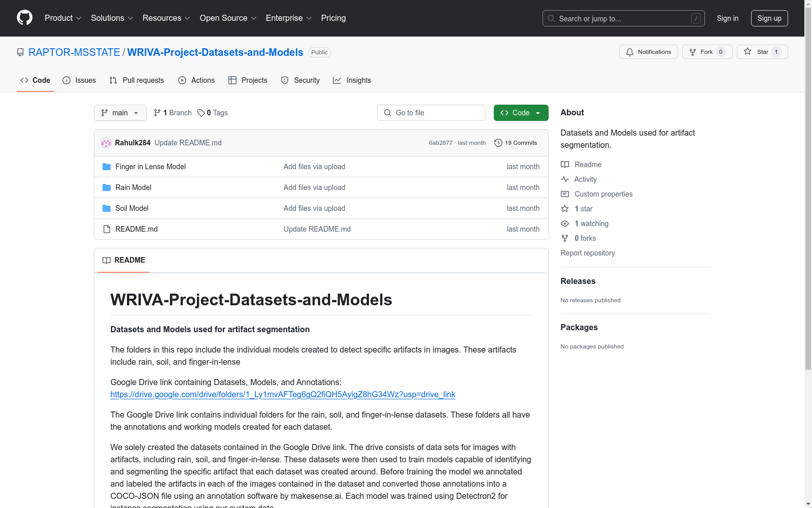The width and height of the screenshot is (812, 508).
Task: Click the tag icon beside '0 Tags'
Action: [x=201, y=113]
